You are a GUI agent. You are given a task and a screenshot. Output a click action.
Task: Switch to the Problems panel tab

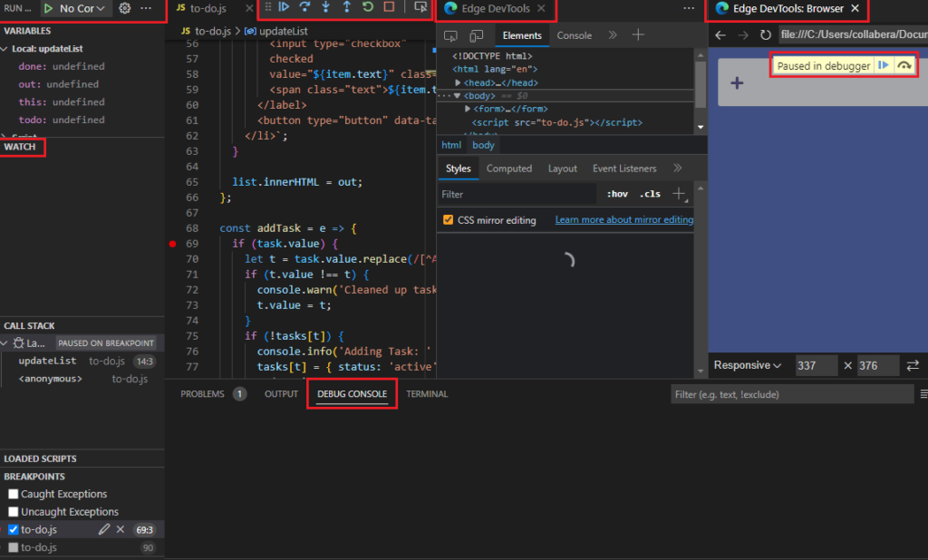coord(202,393)
